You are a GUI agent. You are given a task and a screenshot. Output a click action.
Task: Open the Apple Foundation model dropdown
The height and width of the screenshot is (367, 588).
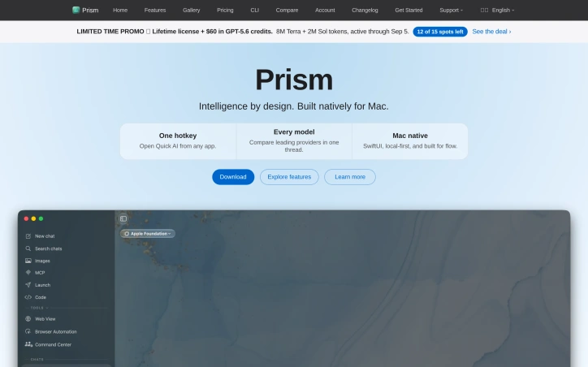(x=148, y=234)
